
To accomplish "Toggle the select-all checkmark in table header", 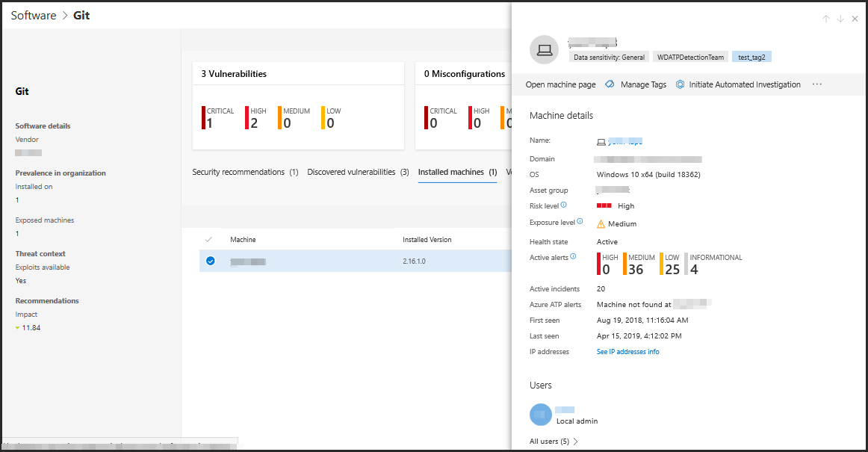I will point(209,240).
